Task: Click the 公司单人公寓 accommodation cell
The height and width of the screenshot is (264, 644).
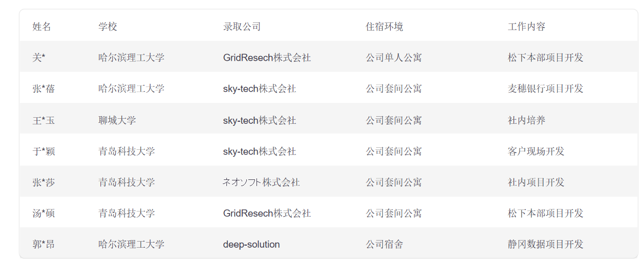Action: point(394,58)
